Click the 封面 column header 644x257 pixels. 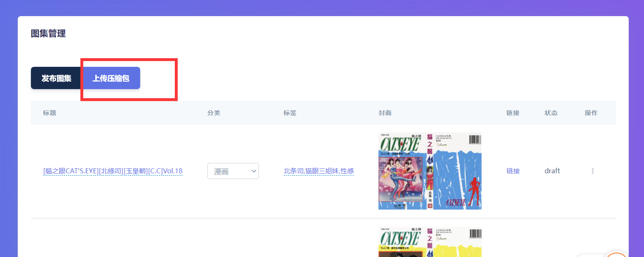click(x=385, y=113)
